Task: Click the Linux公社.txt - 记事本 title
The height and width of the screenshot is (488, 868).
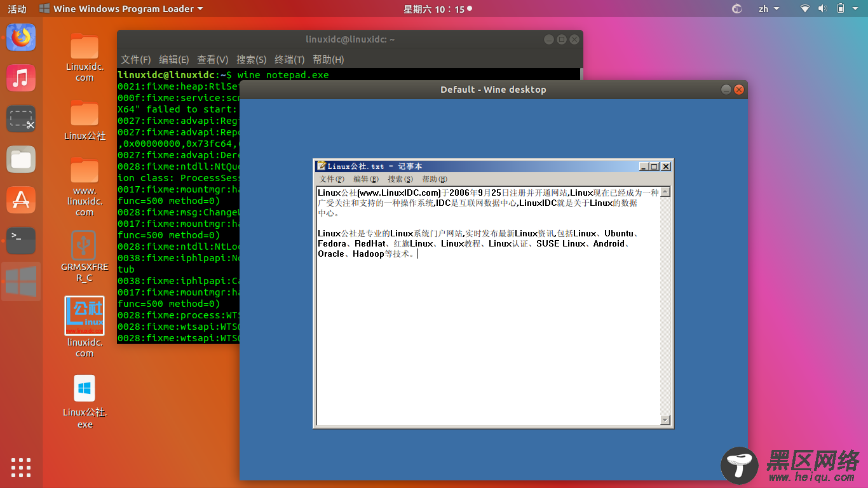Action: pyautogui.click(x=375, y=166)
